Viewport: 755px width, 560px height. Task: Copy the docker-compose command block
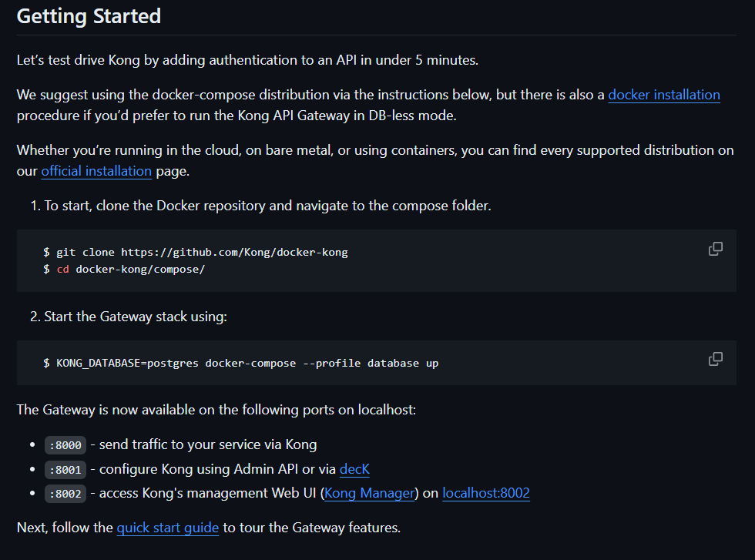pos(715,359)
